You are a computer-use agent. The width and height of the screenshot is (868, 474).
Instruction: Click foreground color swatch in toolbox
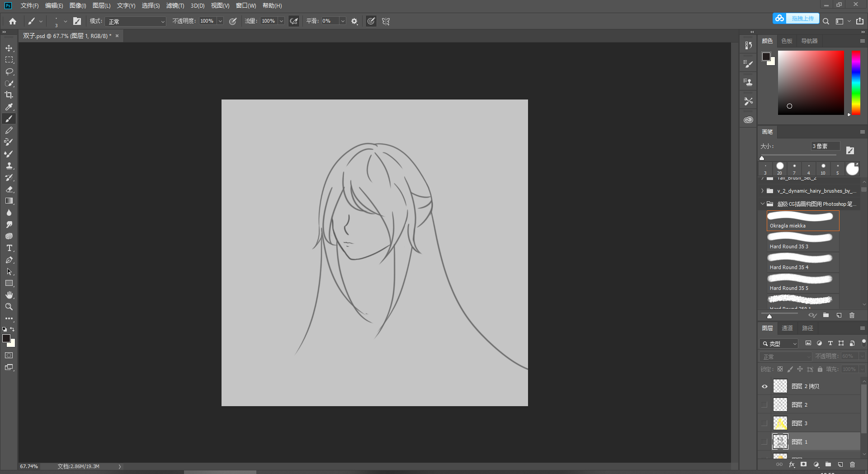(6, 338)
